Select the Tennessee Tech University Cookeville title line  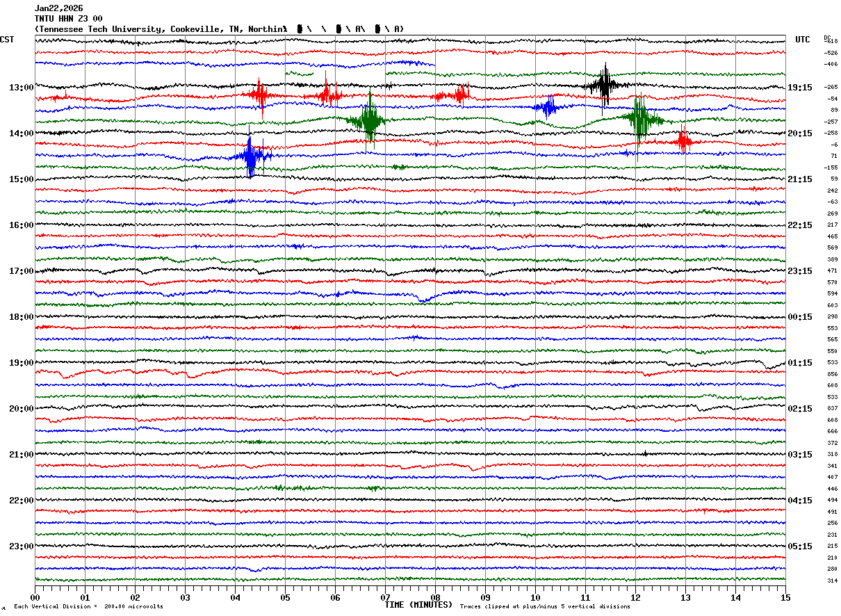(219, 29)
